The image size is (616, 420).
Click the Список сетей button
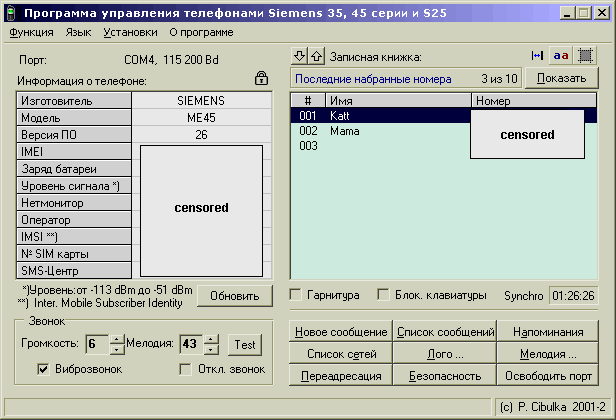pos(341,354)
